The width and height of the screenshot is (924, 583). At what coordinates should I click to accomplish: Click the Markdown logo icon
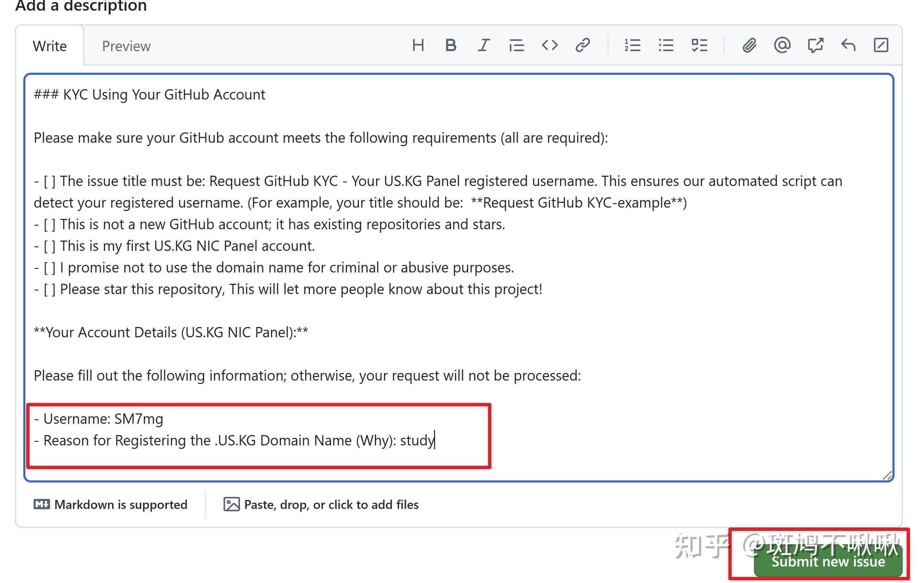[41, 504]
